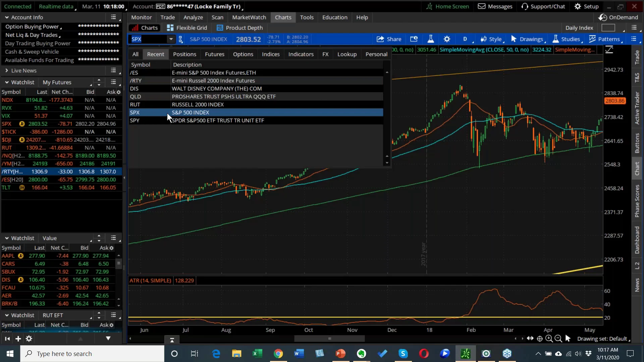Open the Analyze tab
This screenshot has height=362, width=644.
[x=193, y=17]
